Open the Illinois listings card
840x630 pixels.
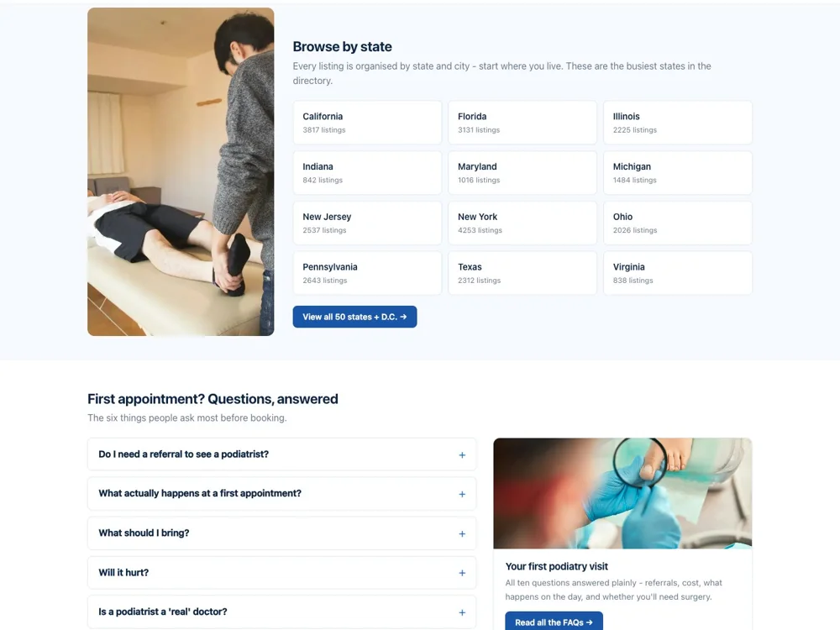tap(678, 122)
